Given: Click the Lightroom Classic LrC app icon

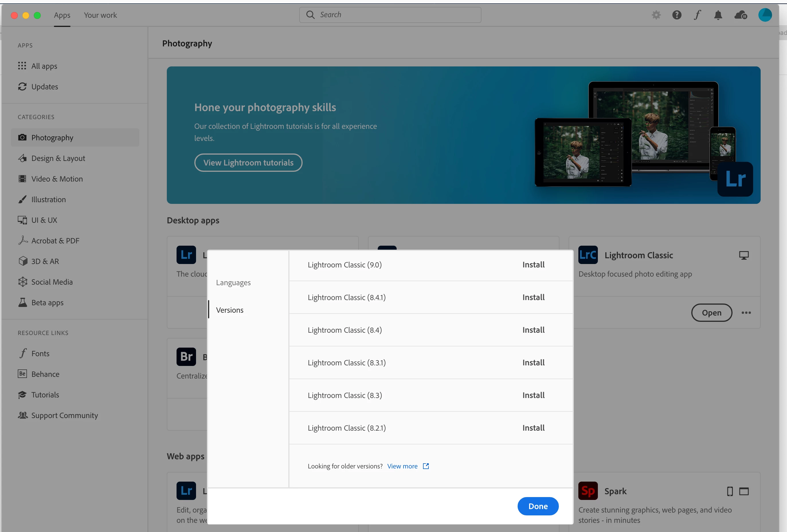Looking at the screenshot, I should point(588,255).
